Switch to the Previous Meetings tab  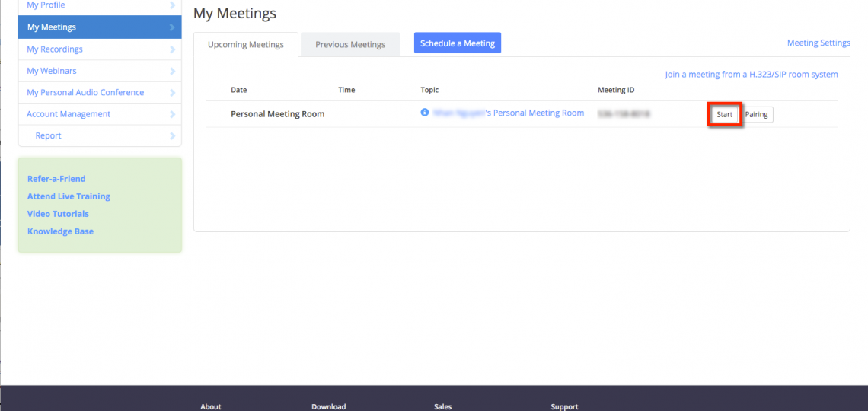click(350, 44)
